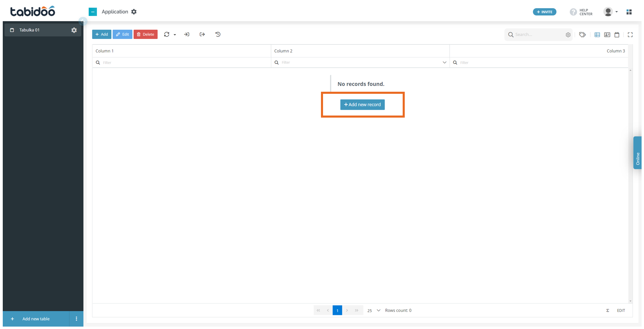Open Tabulka 01 table settings gear
The height and width of the screenshot is (329, 644).
[74, 30]
